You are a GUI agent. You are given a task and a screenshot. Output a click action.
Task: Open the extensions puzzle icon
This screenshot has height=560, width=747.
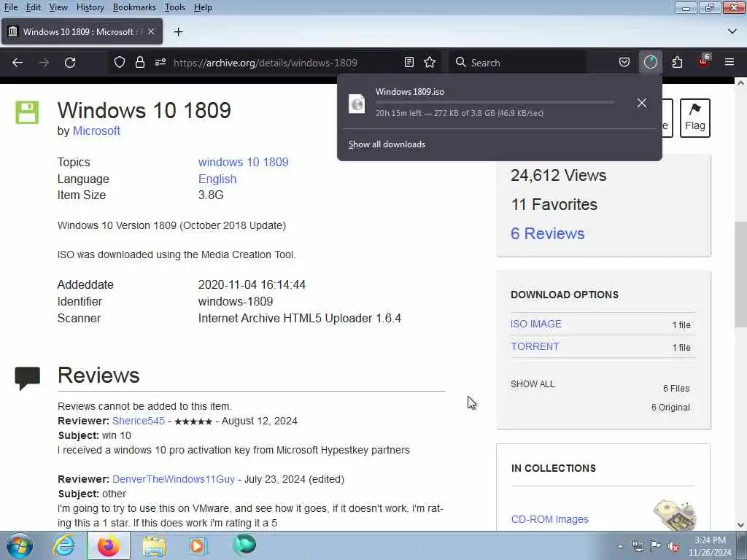[x=677, y=63]
